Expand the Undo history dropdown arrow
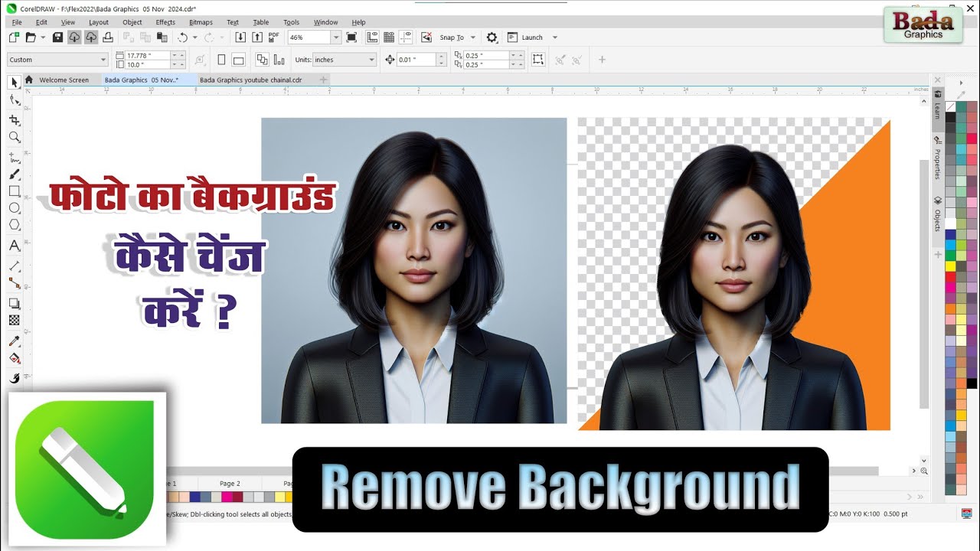 194,37
